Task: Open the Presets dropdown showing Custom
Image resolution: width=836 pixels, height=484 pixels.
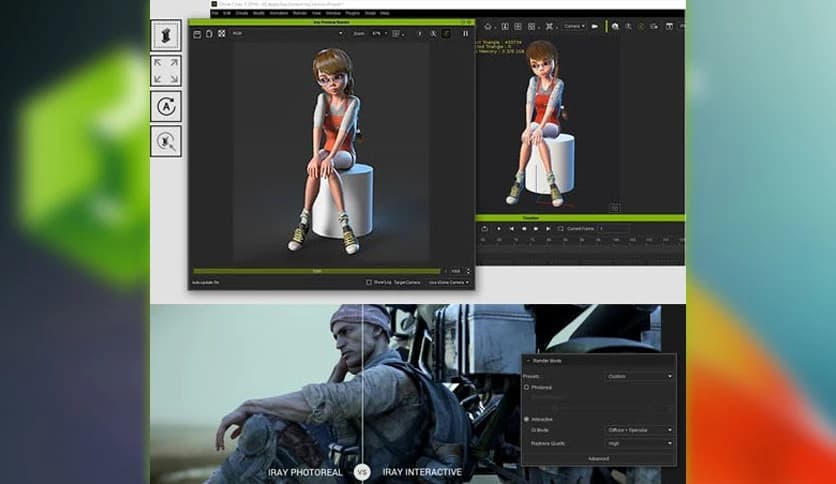Action: (x=640, y=376)
